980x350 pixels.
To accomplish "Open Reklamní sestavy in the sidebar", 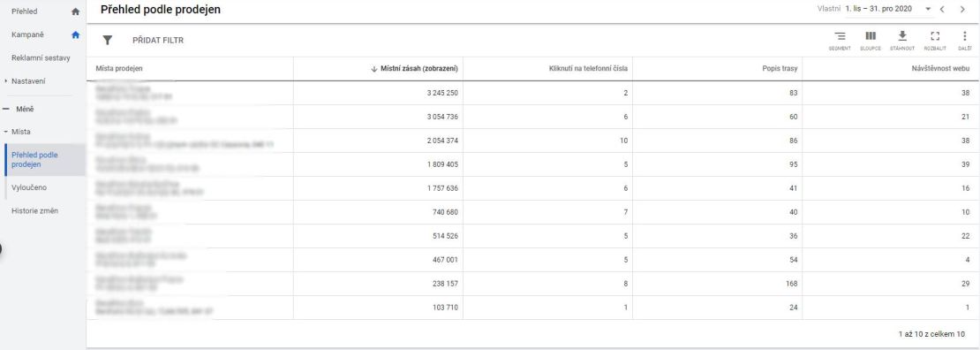I will (41, 58).
